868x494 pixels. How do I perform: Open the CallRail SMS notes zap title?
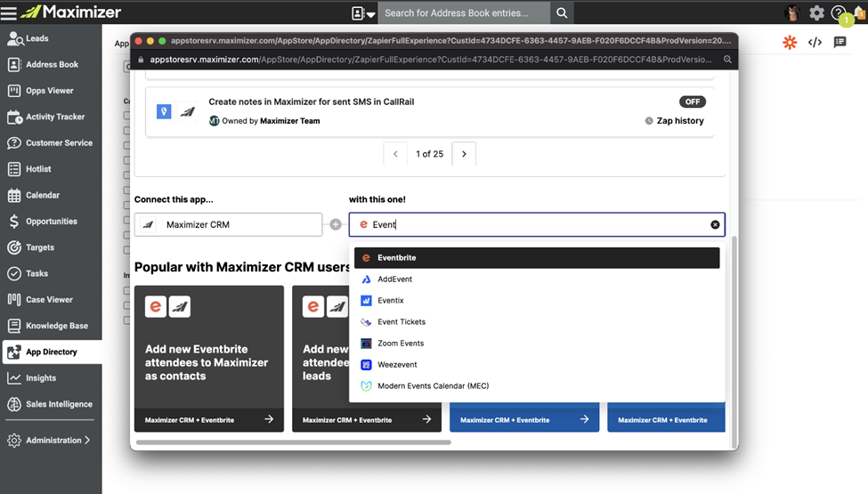(311, 101)
